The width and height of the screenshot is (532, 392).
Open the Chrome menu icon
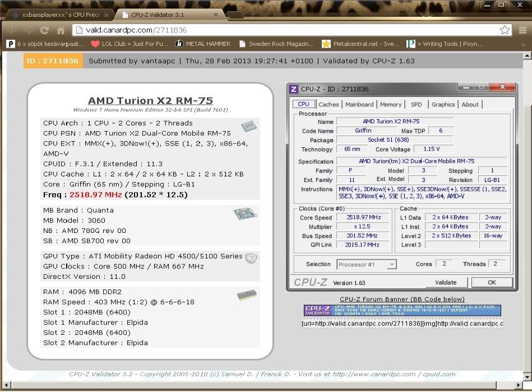pos(522,30)
